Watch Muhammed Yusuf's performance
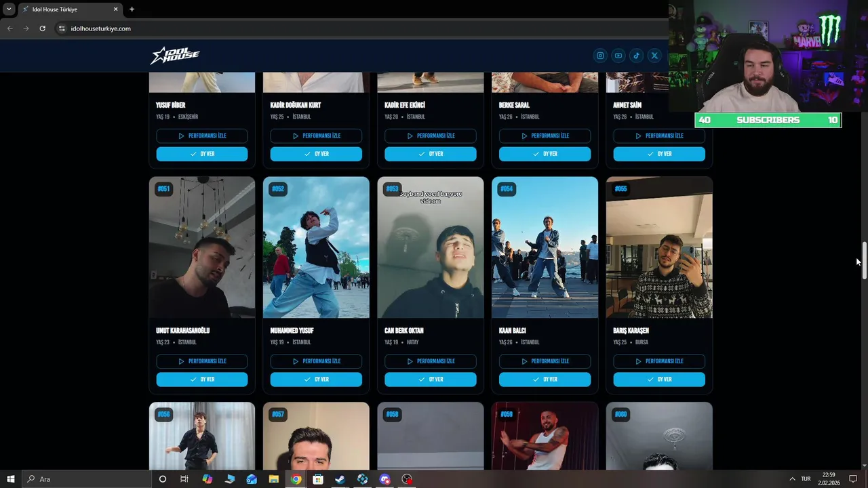868x488 pixels. click(316, 361)
